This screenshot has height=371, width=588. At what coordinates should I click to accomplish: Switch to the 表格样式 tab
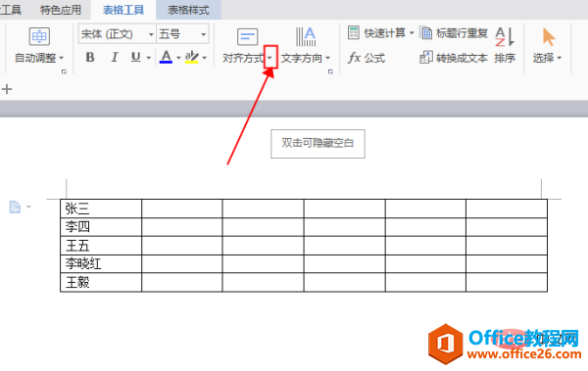[x=188, y=10]
